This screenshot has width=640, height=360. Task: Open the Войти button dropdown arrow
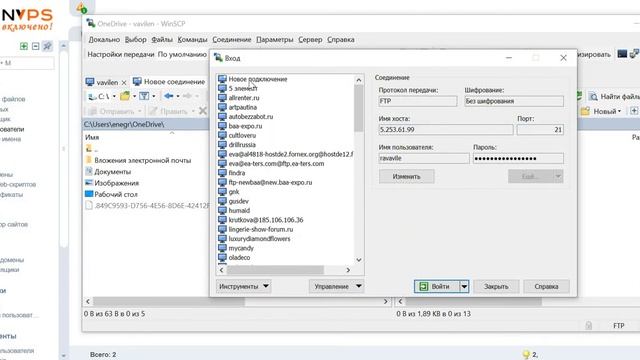(464, 287)
